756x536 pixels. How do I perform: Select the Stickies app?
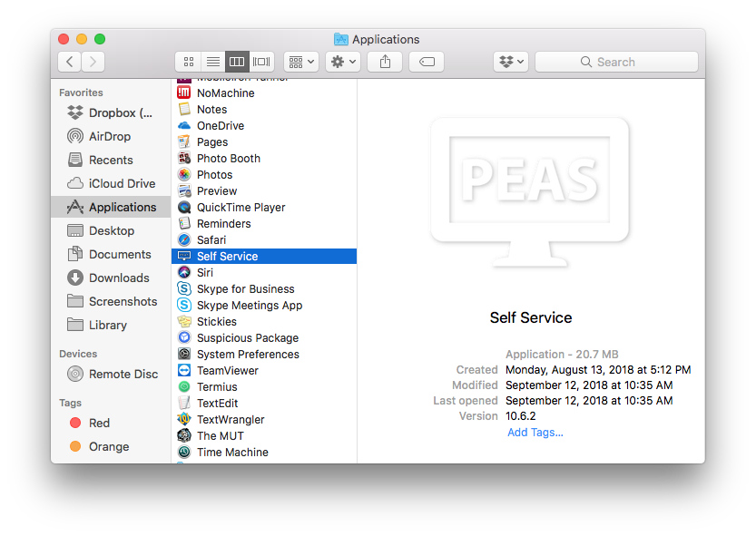(264, 322)
